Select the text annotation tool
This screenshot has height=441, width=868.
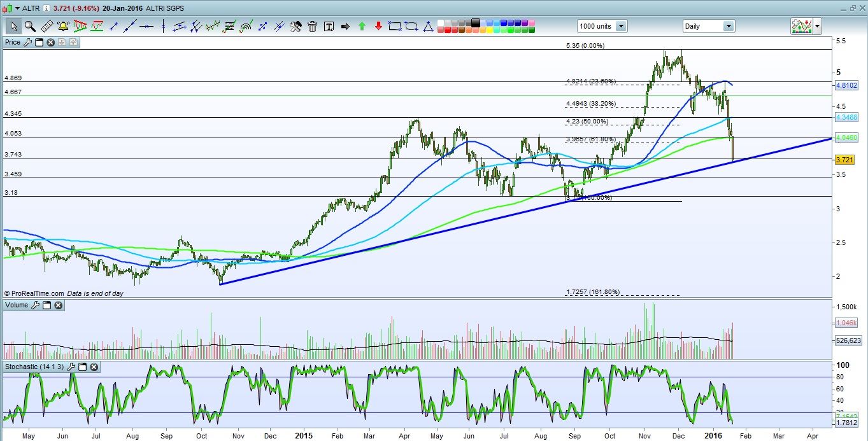pos(329,26)
